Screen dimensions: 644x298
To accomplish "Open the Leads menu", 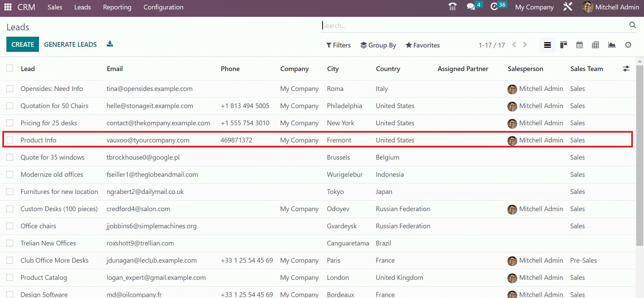I will (82, 7).
